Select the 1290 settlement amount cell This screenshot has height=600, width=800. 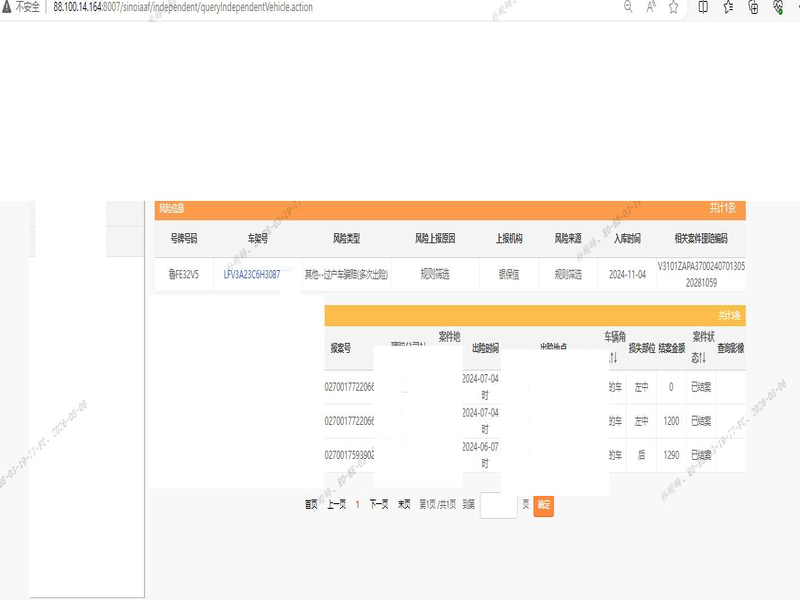[x=671, y=455]
